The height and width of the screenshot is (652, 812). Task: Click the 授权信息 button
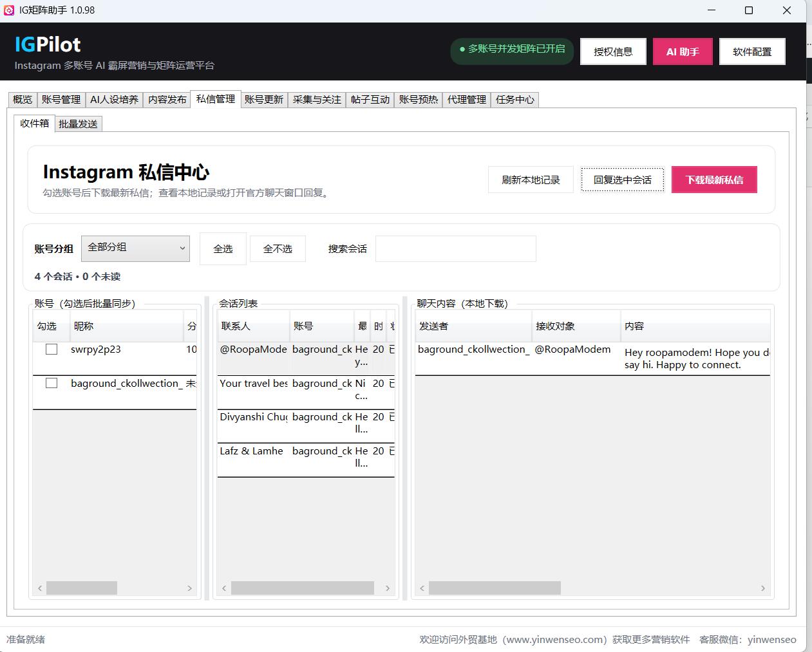point(613,51)
